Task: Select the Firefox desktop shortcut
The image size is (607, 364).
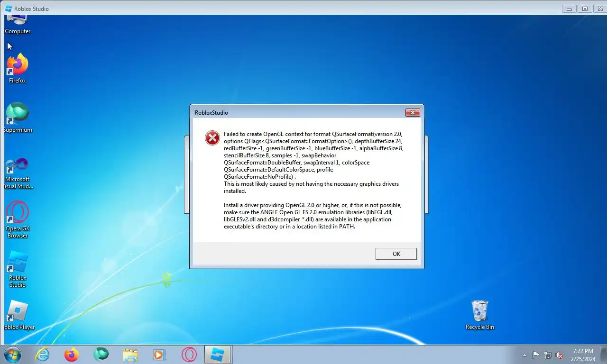Action: 18,69
